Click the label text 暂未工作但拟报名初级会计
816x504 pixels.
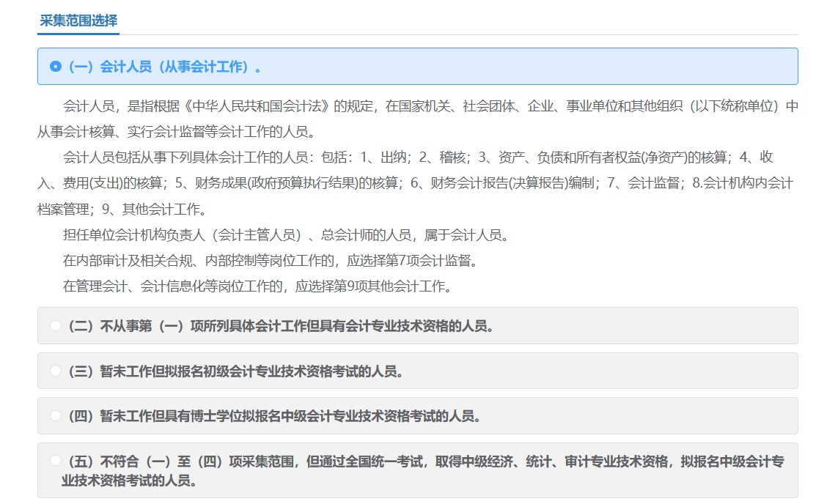pos(236,371)
